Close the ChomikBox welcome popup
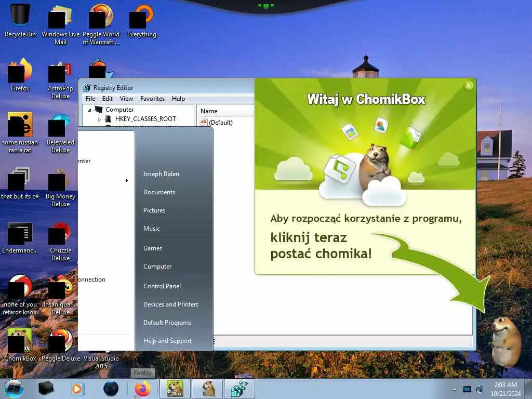This screenshot has height=399, width=532. click(x=469, y=86)
